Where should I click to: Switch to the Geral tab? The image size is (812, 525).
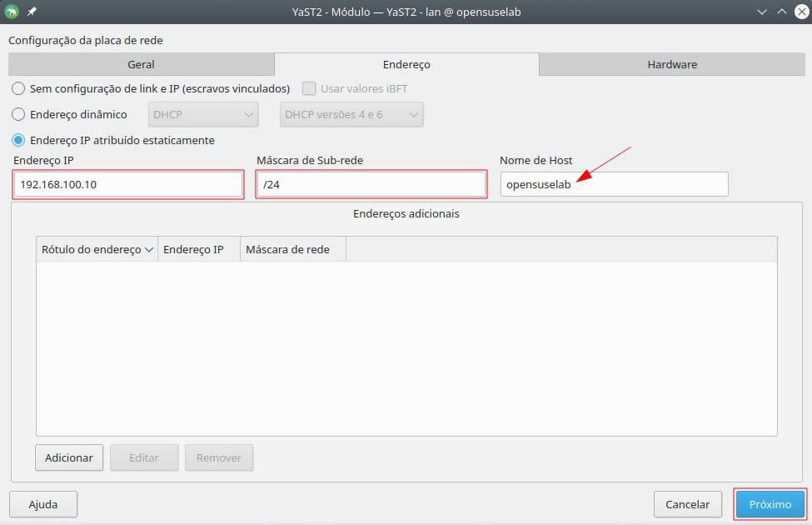[x=141, y=64]
